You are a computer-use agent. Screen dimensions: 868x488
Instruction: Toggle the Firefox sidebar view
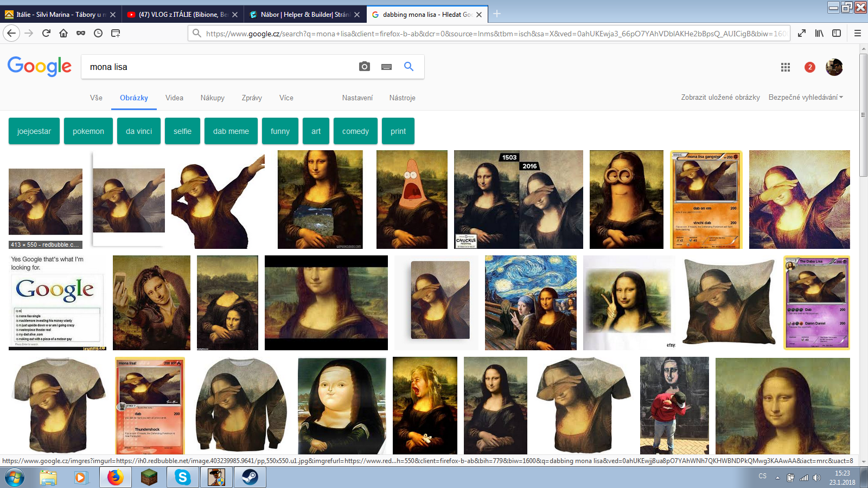click(837, 33)
